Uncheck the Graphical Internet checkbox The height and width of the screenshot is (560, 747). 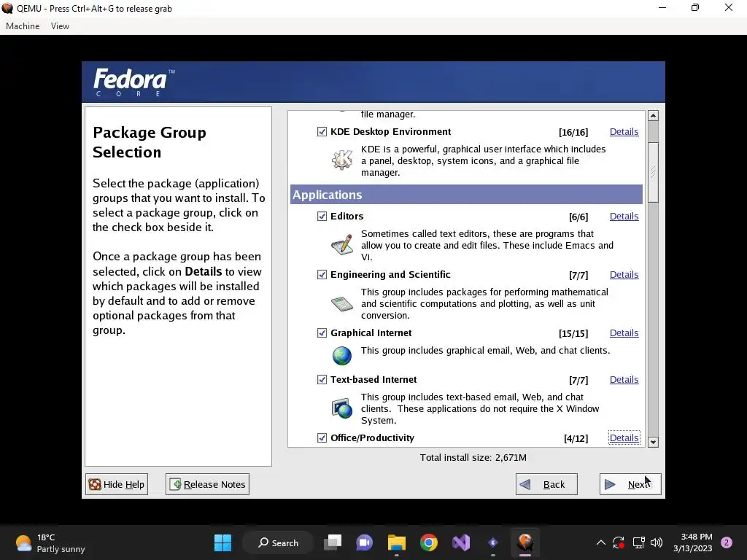coord(322,332)
